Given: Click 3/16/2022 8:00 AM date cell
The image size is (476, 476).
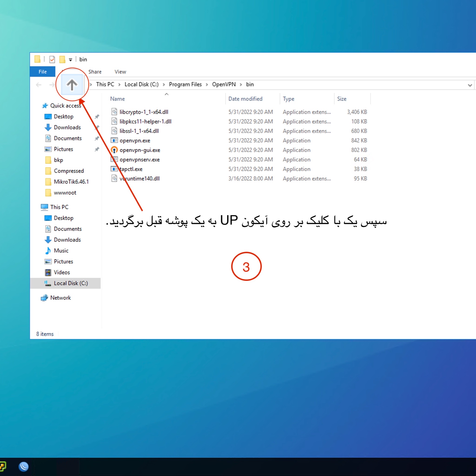Looking at the screenshot, I should (251, 178).
